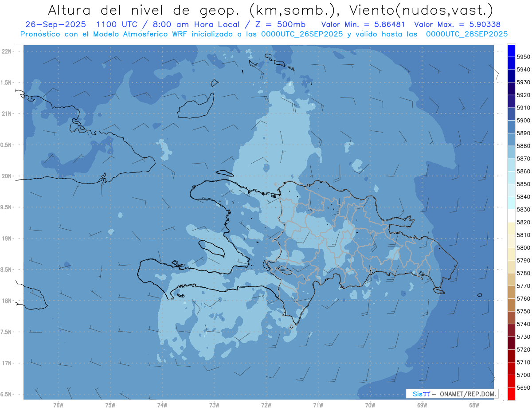This screenshot has height=411, width=532.
Task: Click the "69W" longitude label
Action: (x=422, y=405)
